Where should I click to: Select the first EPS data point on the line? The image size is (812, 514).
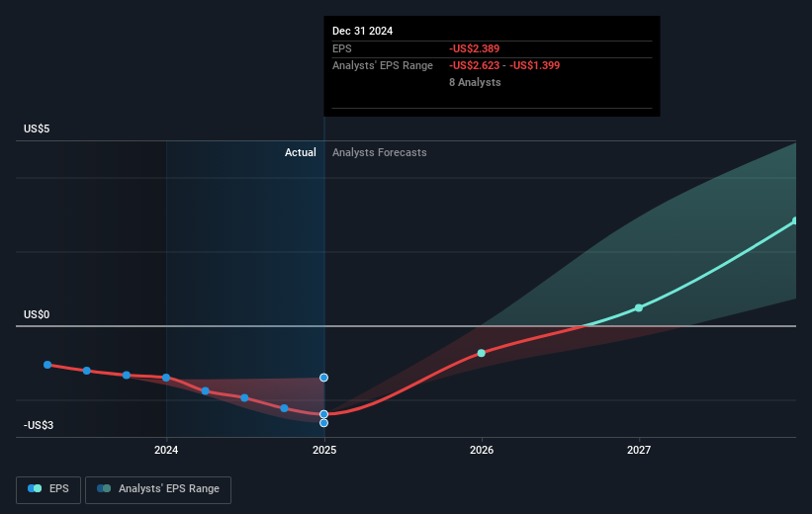click(47, 365)
